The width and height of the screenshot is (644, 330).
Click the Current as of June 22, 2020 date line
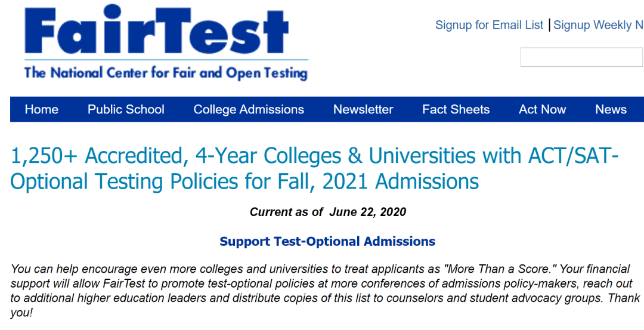click(x=327, y=212)
